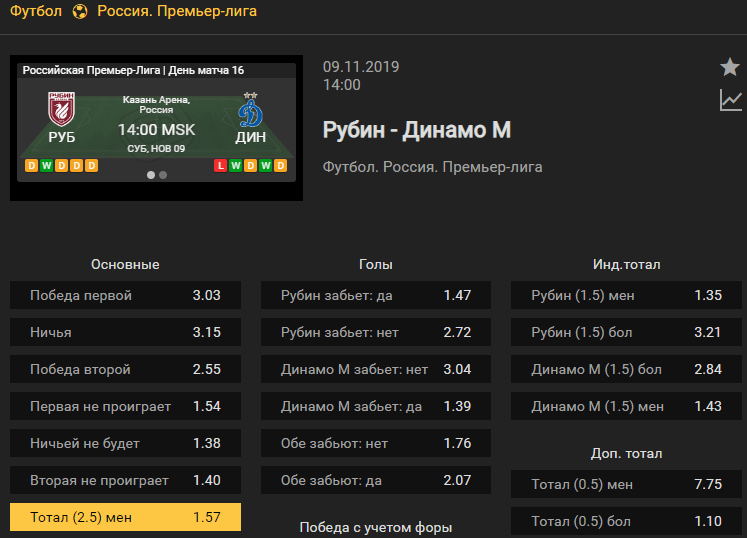The image size is (747, 538).
Task: Add match to favorites with star icon
Action: click(729, 67)
